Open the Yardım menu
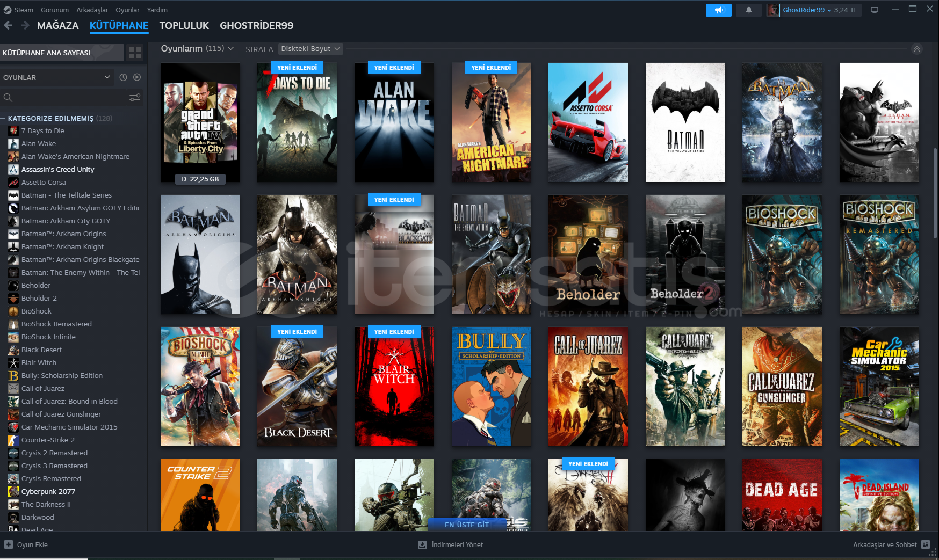 click(x=157, y=10)
